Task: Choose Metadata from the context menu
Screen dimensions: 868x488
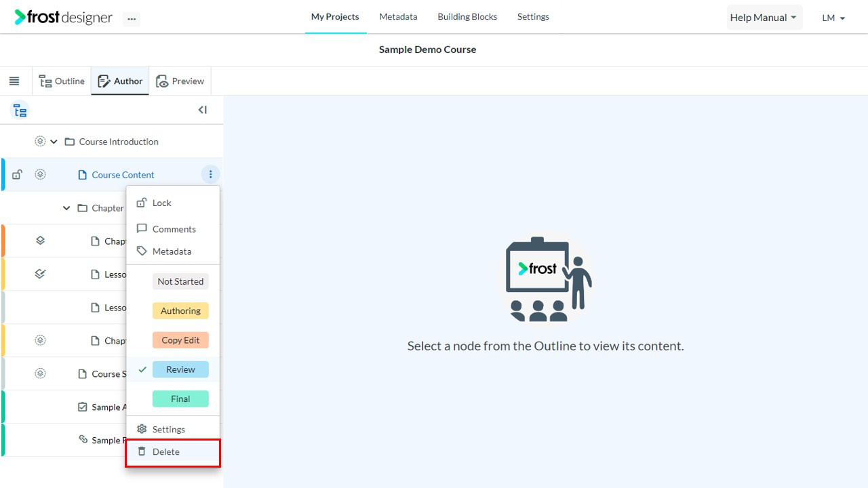Action: point(173,251)
